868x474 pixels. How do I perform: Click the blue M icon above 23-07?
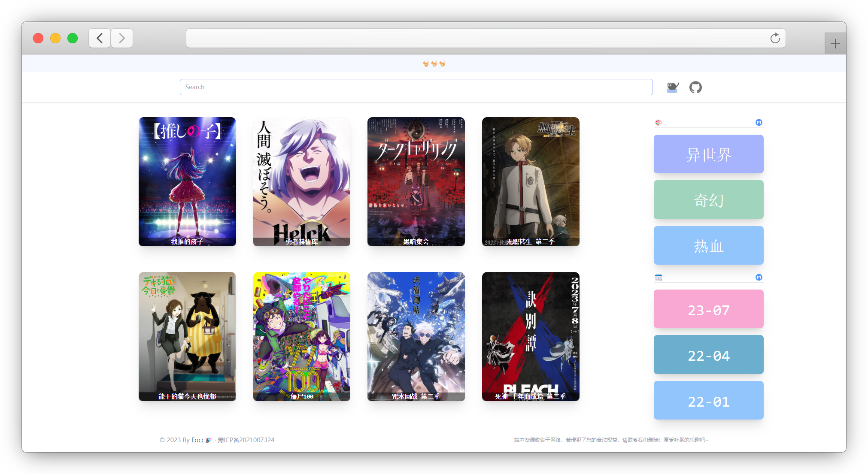[759, 278]
